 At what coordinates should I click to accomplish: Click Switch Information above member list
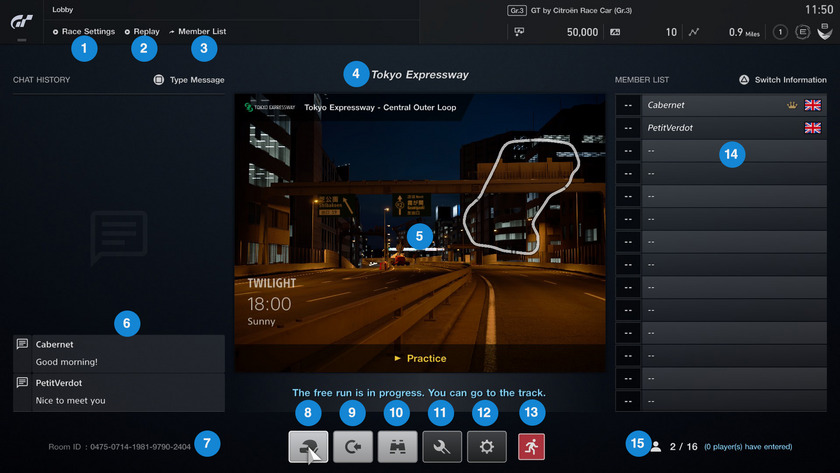pos(789,80)
